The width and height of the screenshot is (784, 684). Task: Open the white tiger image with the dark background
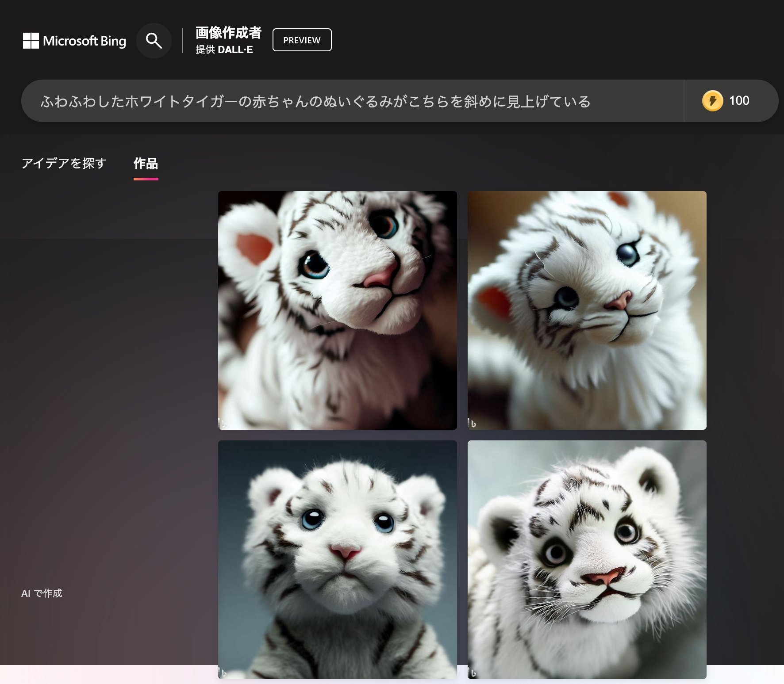pyautogui.click(x=338, y=310)
